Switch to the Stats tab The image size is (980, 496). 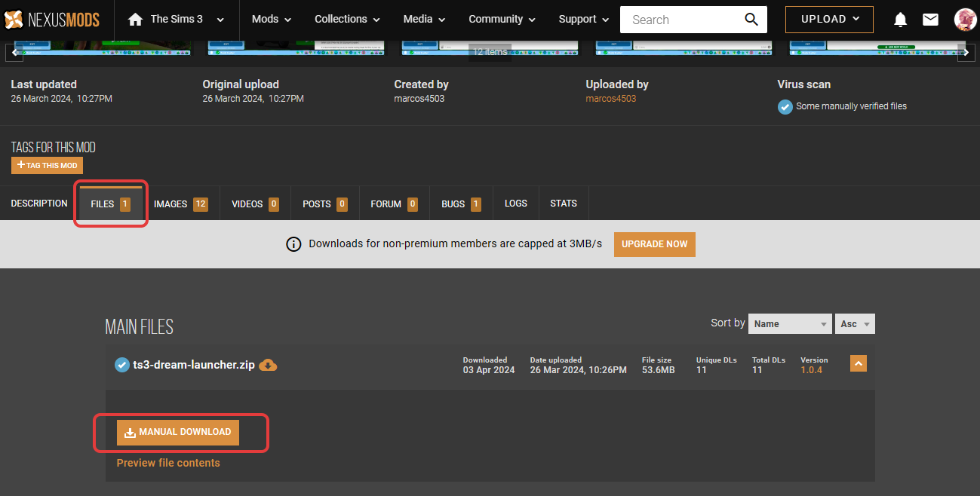[x=564, y=204]
